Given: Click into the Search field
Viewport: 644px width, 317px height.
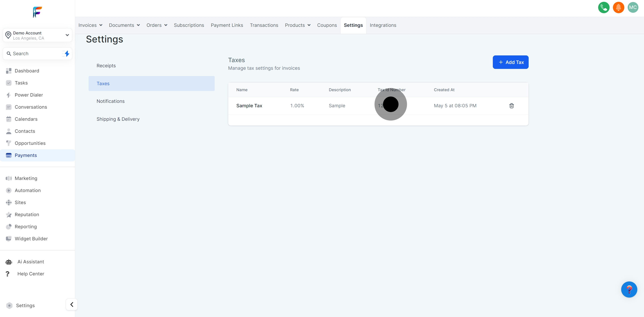Looking at the screenshot, I should (x=35, y=53).
